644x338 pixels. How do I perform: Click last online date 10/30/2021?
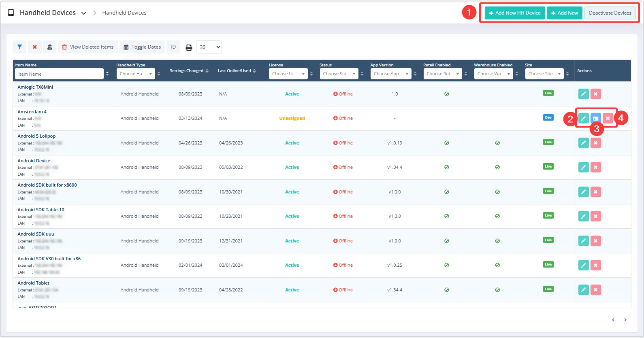(231, 192)
